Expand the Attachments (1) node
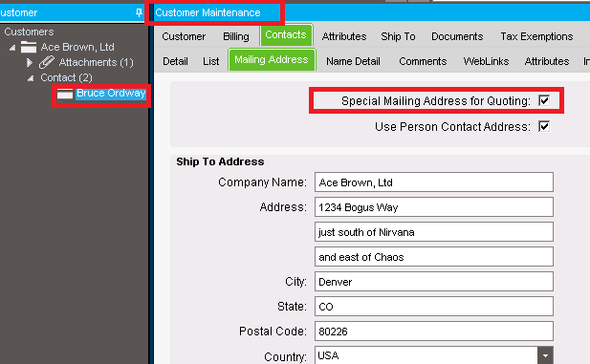590x364 pixels. (x=30, y=62)
